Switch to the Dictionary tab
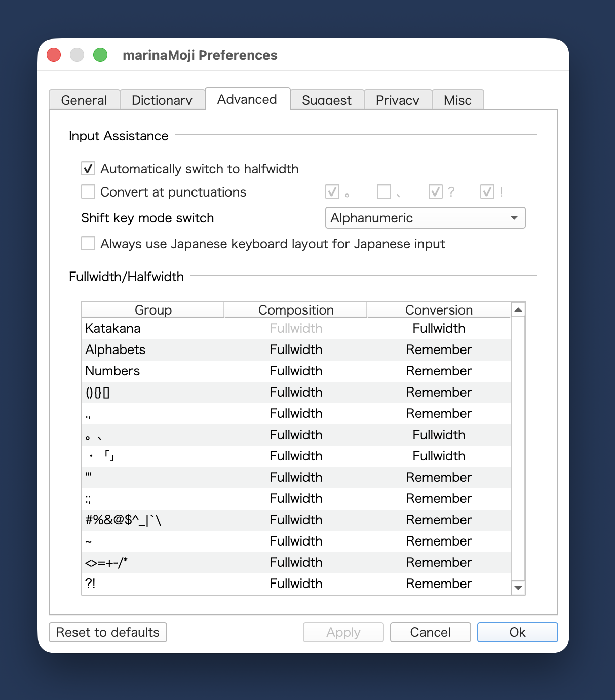Screen dimensions: 615x700 (x=162, y=100)
